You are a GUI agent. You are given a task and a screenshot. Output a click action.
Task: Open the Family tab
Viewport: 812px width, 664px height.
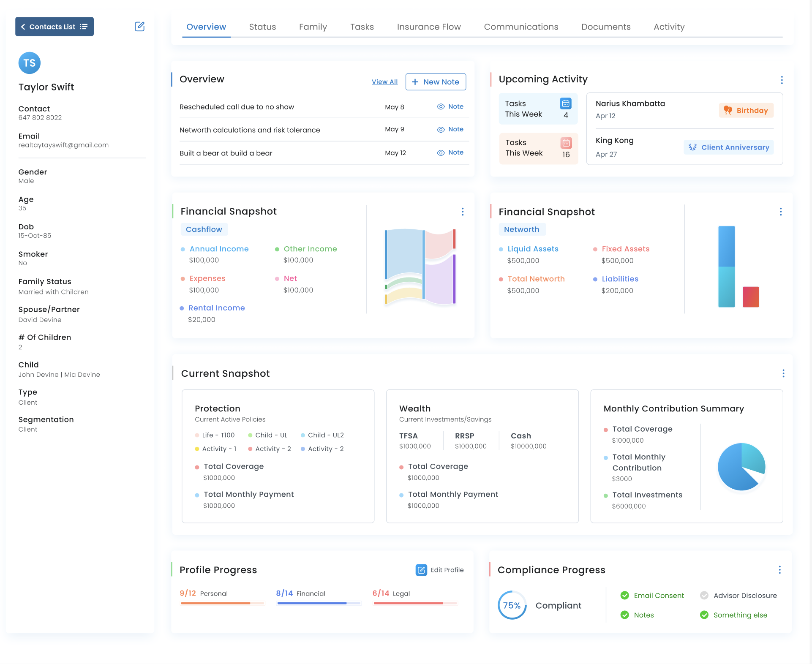tap(313, 27)
